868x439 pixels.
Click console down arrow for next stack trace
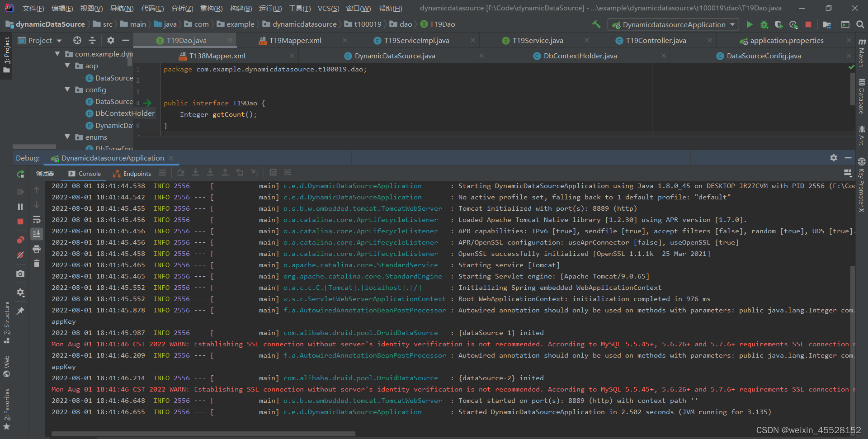[37, 205]
